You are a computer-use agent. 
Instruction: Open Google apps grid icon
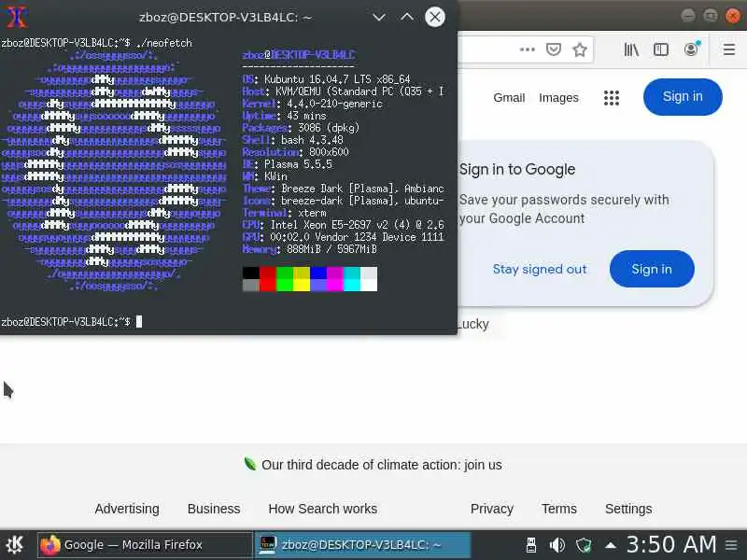click(x=612, y=98)
